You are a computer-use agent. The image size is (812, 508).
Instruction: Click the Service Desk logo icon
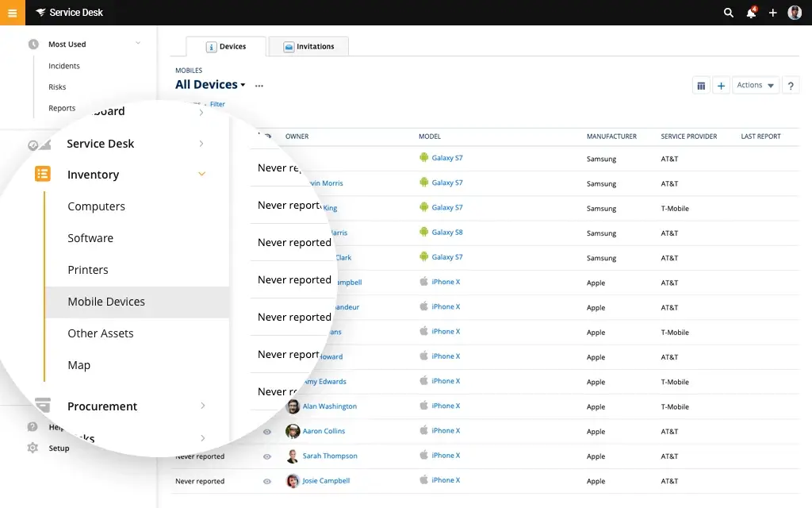click(x=40, y=13)
